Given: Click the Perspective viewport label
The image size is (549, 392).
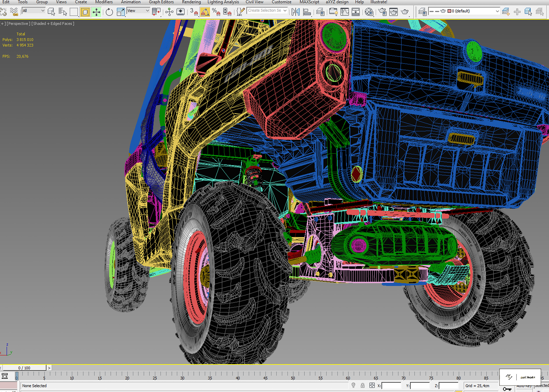Looking at the screenshot, I should (x=18, y=23).
